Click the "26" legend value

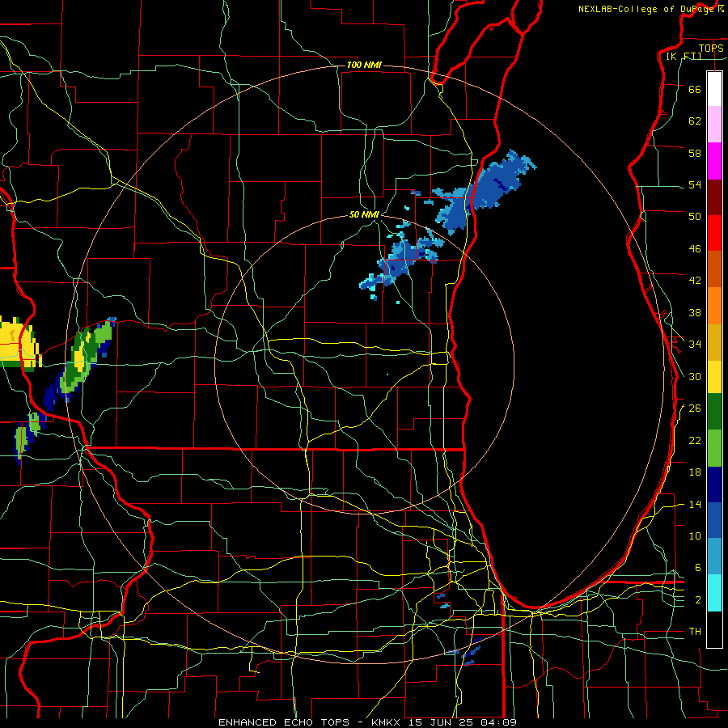[695, 408]
